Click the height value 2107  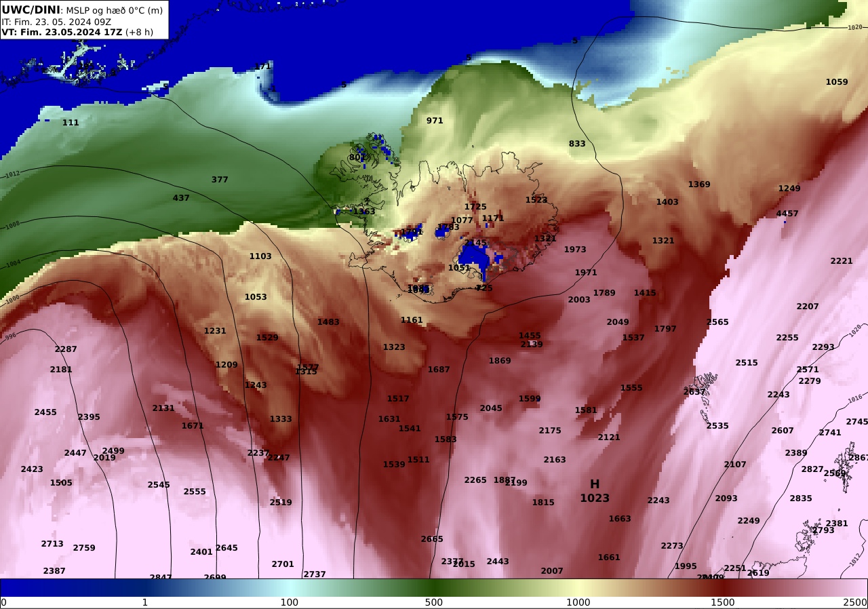pyautogui.click(x=735, y=465)
